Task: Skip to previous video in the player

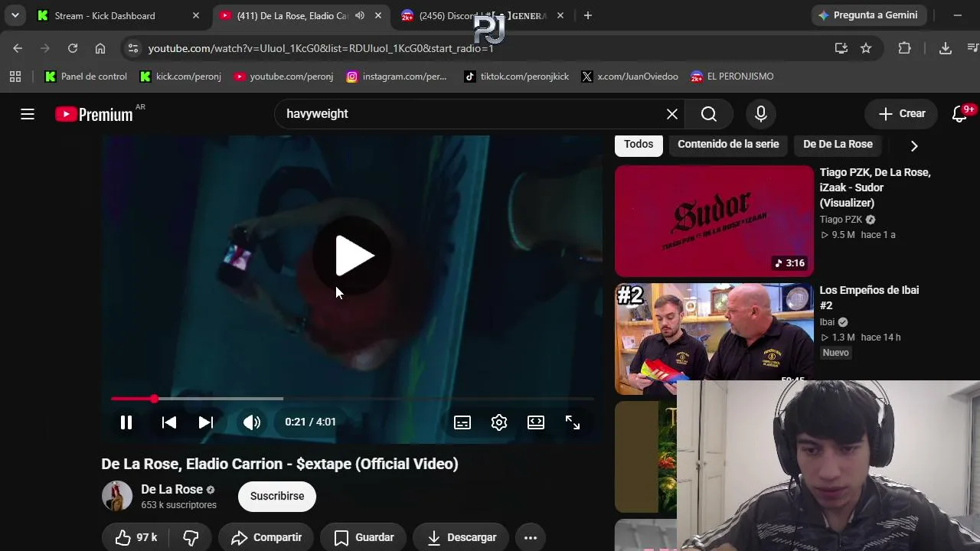Action: coord(169,422)
